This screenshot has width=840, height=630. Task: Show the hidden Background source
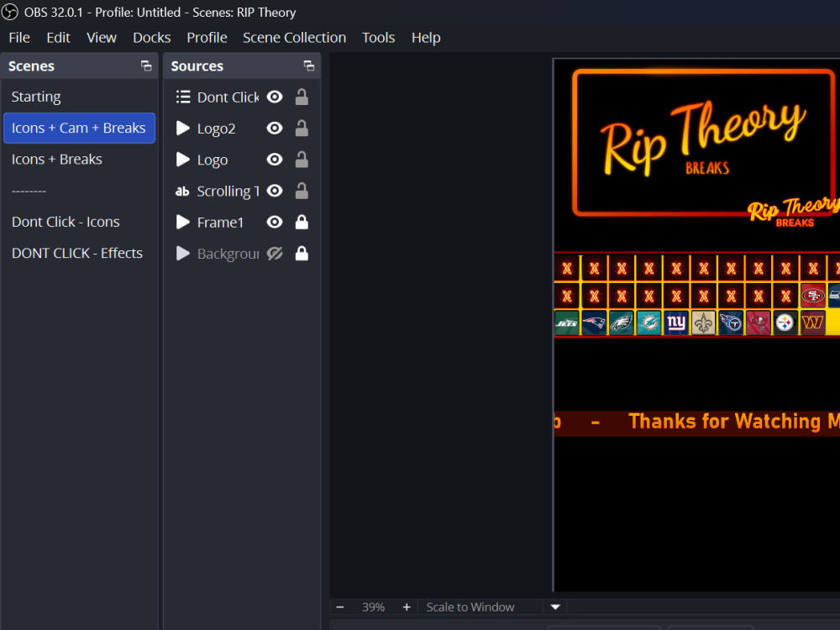pyautogui.click(x=275, y=254)
